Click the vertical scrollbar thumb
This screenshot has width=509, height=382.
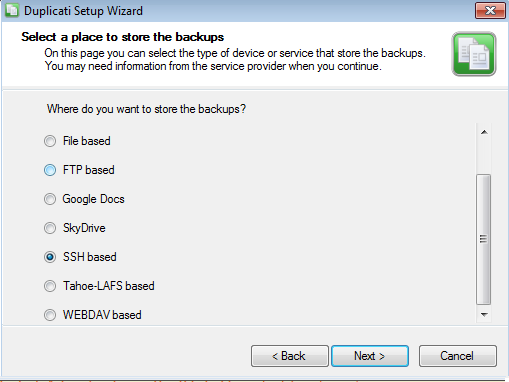coord(484,239)
